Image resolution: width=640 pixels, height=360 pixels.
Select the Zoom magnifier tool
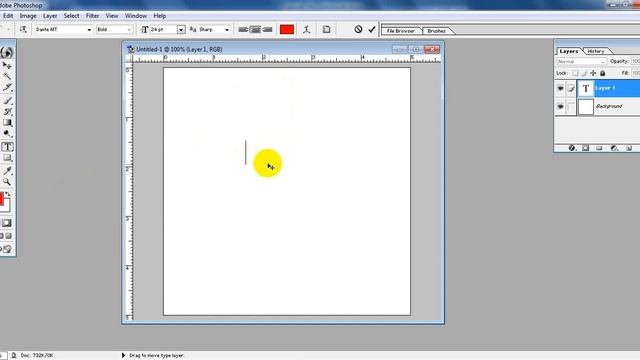(x=7, y=182)
